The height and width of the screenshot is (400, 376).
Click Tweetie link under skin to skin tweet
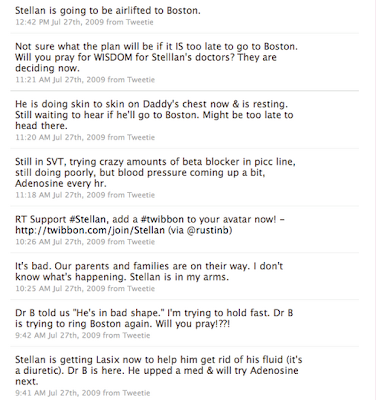click(x=141, y=137)
